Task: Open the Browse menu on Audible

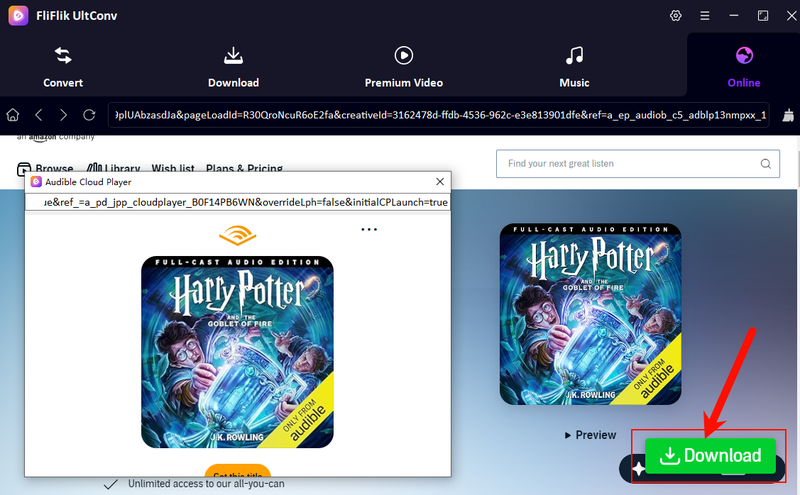Action: pyautogui.click(x=45, y=168)
